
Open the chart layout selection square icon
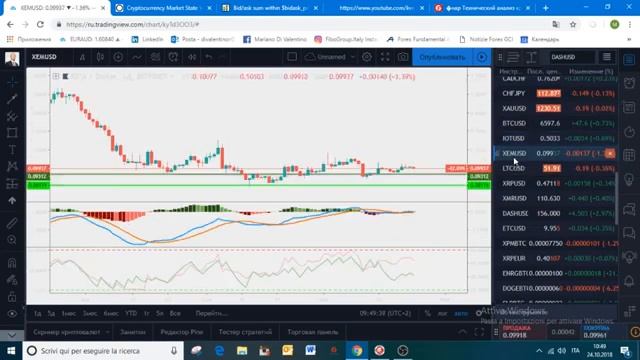point(292,57)
